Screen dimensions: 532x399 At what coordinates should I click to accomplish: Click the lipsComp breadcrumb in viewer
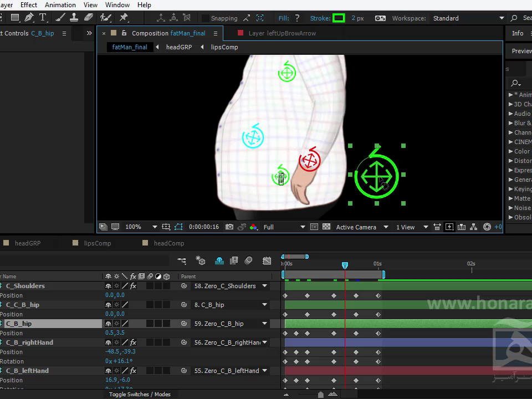224,47
